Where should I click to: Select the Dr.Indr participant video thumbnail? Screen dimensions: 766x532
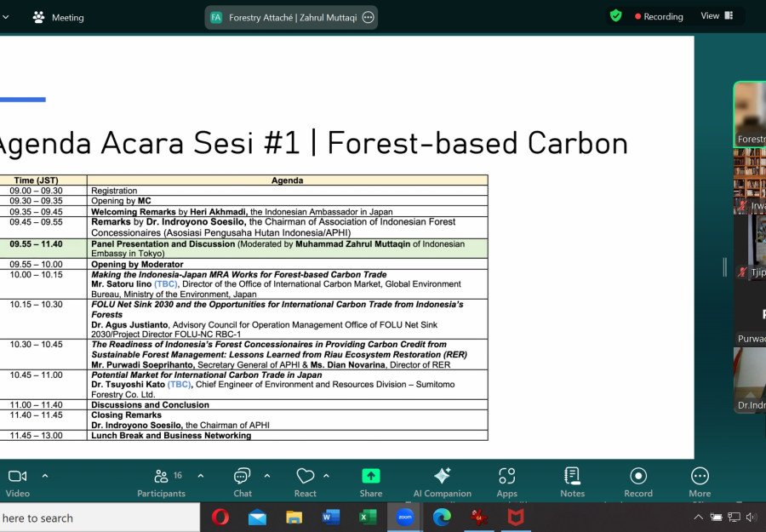750,380
